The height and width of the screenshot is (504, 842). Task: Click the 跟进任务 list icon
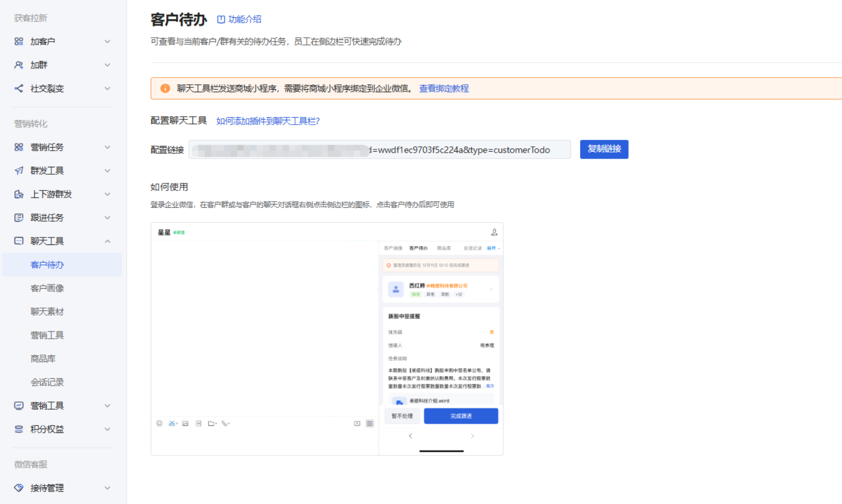pos(19,217)
